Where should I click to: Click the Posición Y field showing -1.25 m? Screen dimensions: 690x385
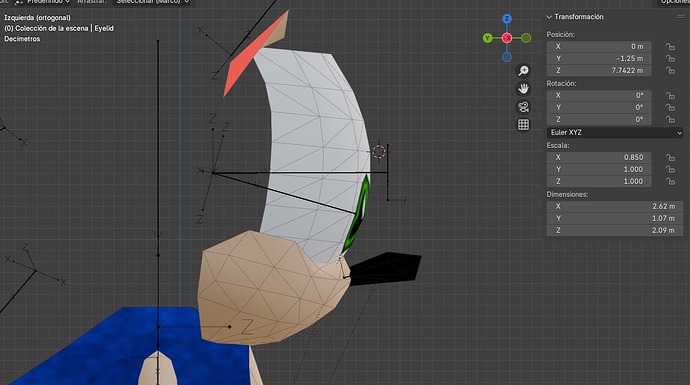click(x=599, y=58)
